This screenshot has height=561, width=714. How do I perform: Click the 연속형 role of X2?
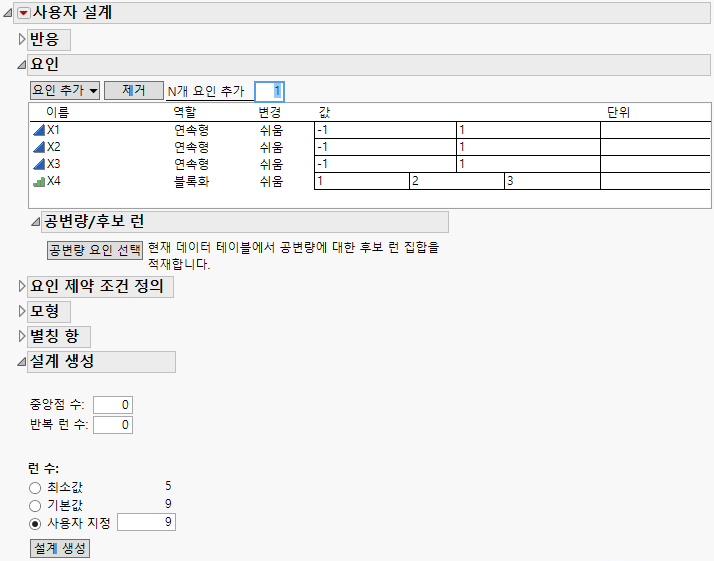click(x=191, y=148)
